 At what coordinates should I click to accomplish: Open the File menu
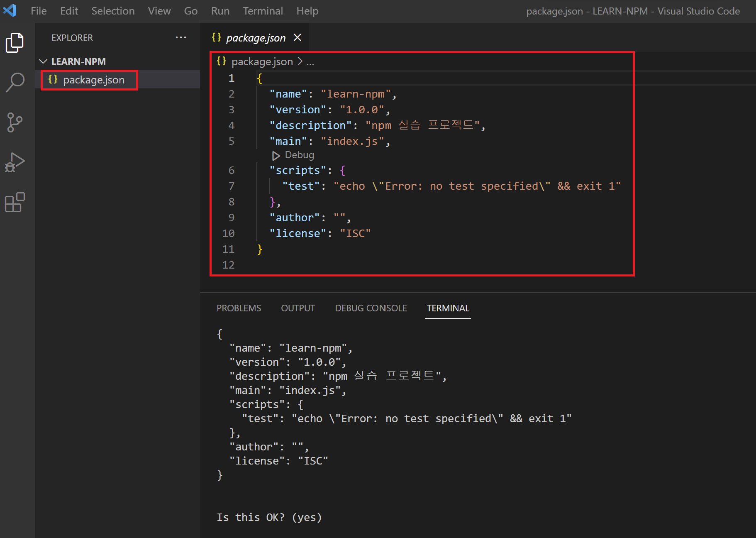[x=39, y=11]
